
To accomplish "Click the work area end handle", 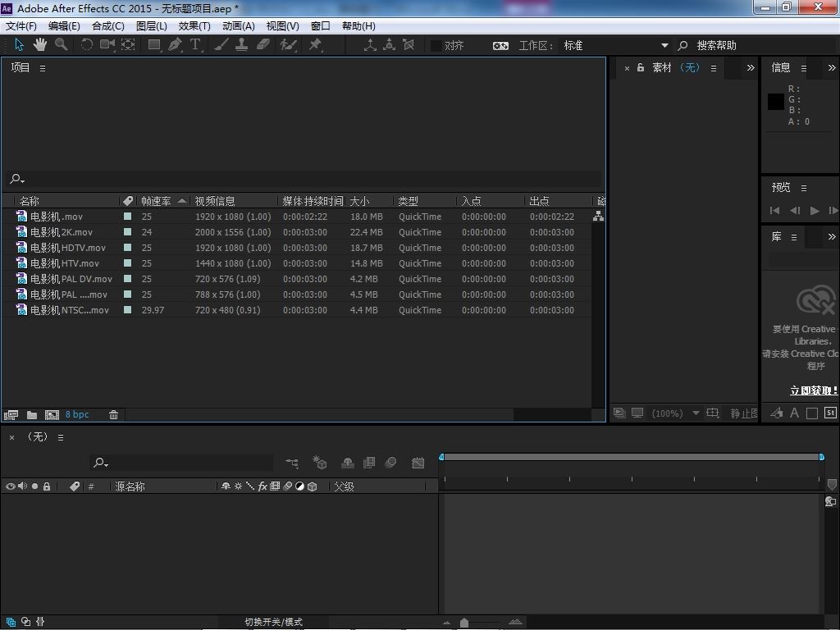I will click(x=821, y=457).
